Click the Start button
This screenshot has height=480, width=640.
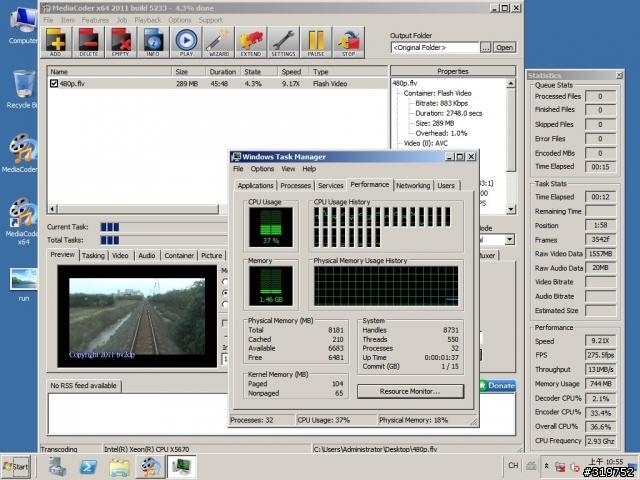pyautogui.click(x=16, y=467)
